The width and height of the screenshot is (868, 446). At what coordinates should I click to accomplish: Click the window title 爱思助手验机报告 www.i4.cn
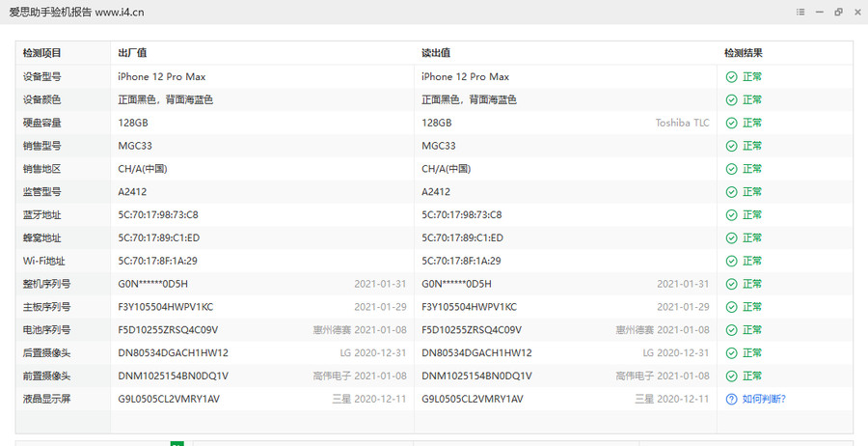[x=76, y=13]
